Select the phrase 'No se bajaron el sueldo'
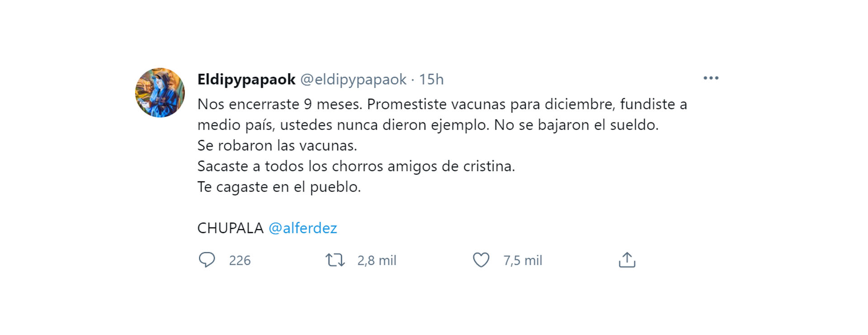Screen dimensions: 868x335 (x=576, y=125)
